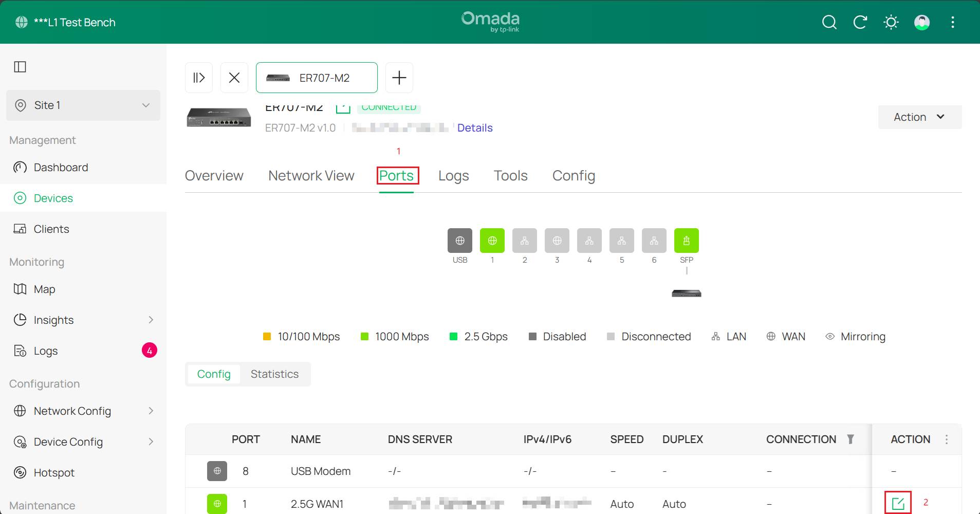Screen dimensions: 980x514
Task: Click the globe icon beside L1 Test Bench
Action: coord(22,22)
